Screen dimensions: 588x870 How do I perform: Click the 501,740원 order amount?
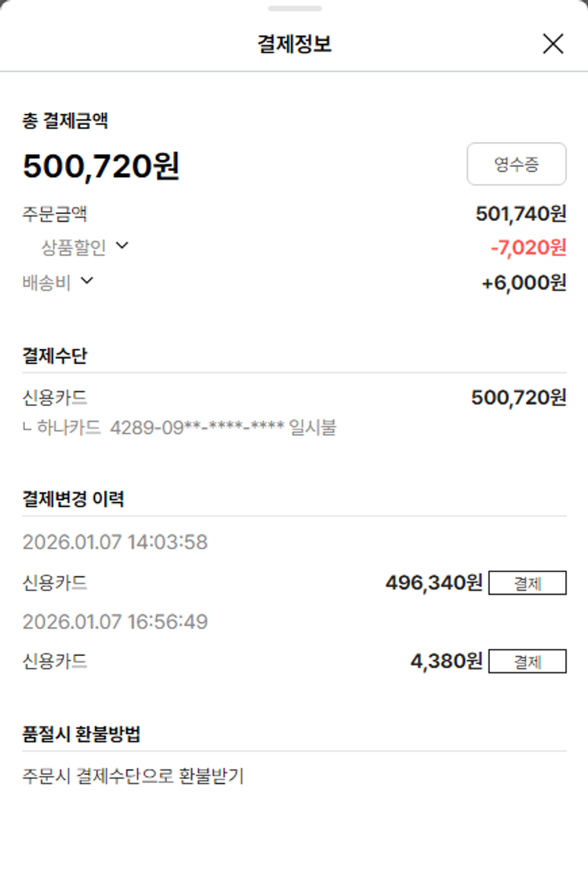tap(521, 213)
